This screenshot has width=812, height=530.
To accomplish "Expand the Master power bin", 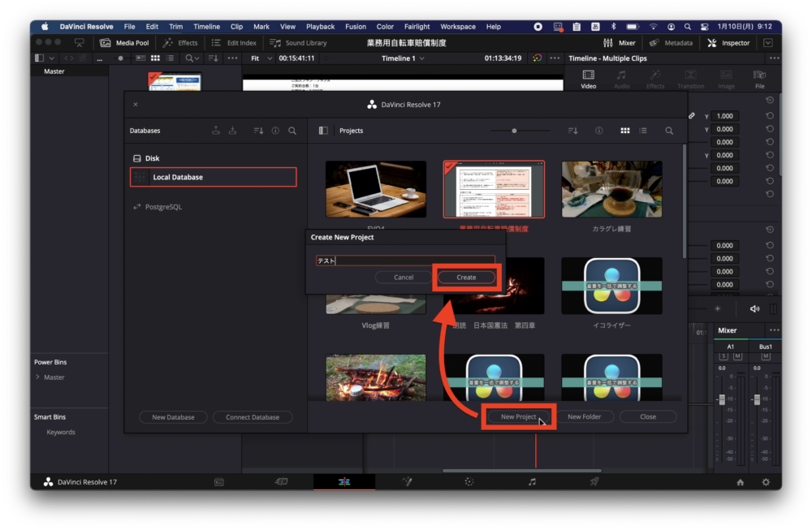I will pos(38,377).
